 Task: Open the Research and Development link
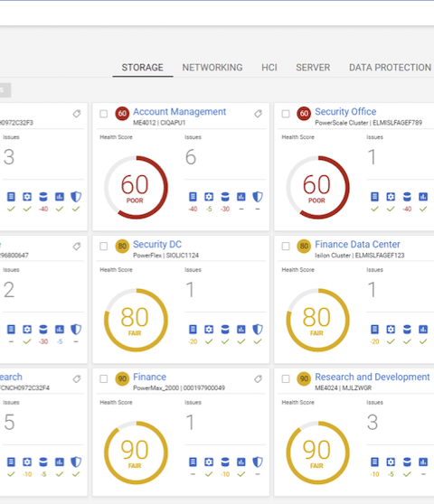373,377
